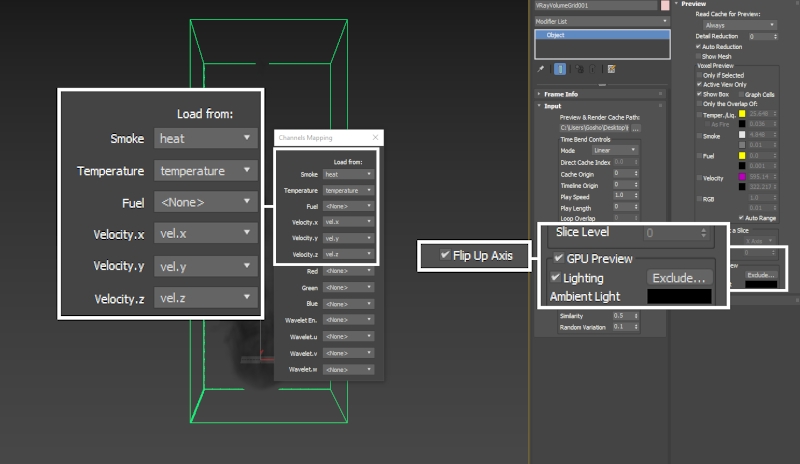800x464 pixels.
Task: Toggle Flip Up Axis checkbox
Action: tap(445, 256)
